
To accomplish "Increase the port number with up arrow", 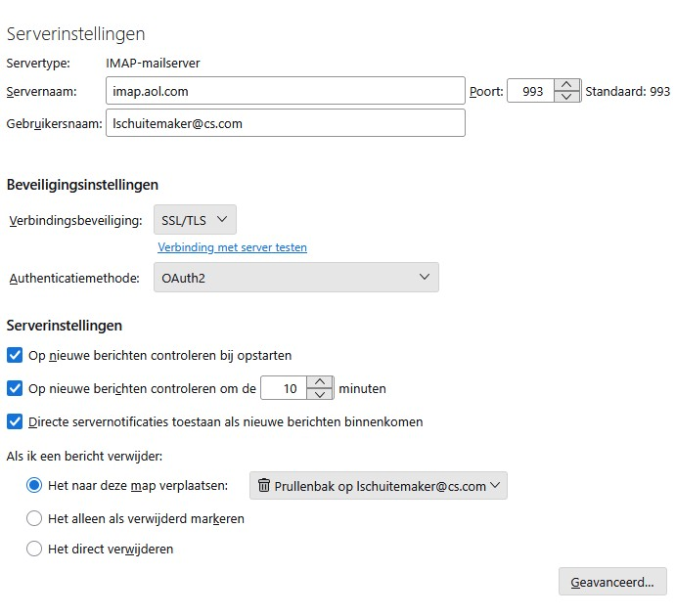I will coord(567,85).
